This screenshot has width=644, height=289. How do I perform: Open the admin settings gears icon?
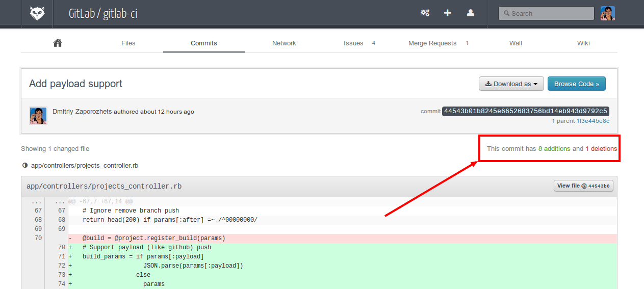click(425, 13)
